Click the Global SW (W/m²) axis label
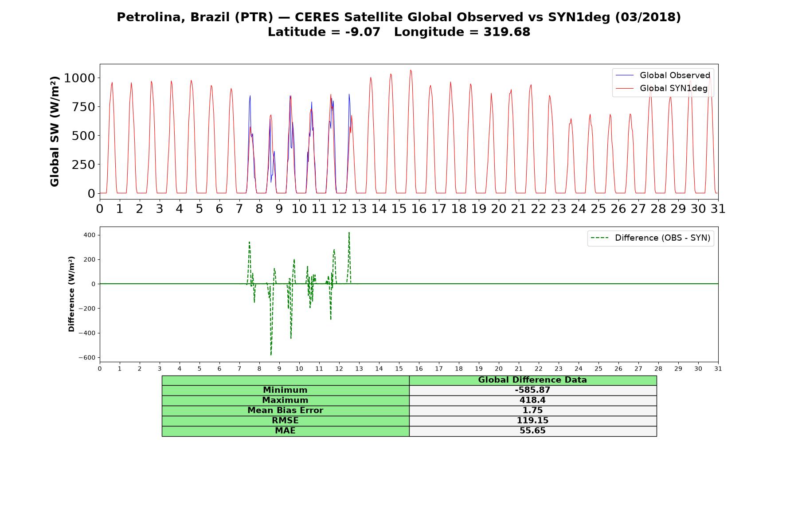798x532 pixels. (x=55, y=131)
